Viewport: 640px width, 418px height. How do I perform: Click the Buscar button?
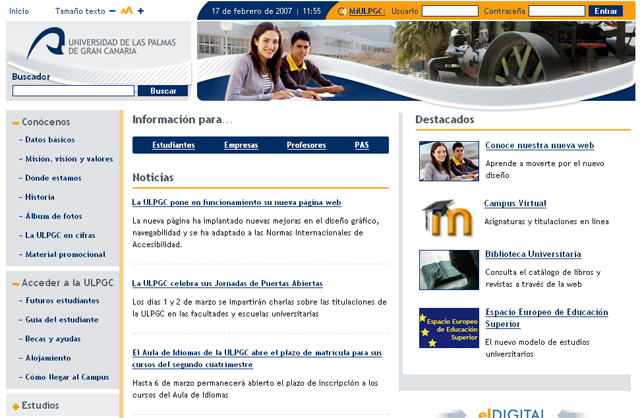click(163, 91)
